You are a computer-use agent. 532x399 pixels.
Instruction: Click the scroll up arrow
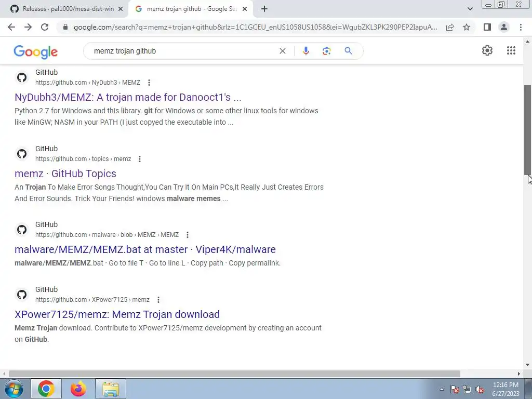pyautogui.click(x=527, y=42)
